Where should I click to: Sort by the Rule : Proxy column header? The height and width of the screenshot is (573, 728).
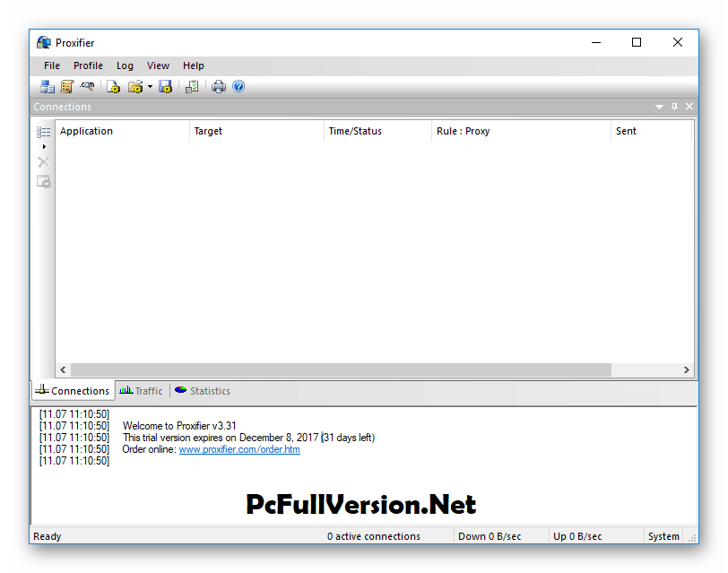522,131
